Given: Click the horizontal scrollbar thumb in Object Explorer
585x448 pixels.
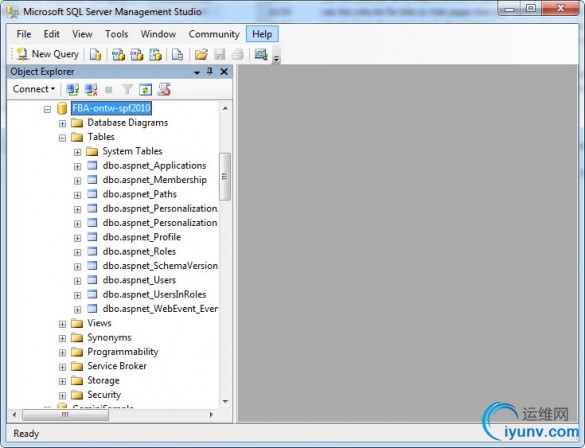Looking at the screenshot, I should point(65,415).
